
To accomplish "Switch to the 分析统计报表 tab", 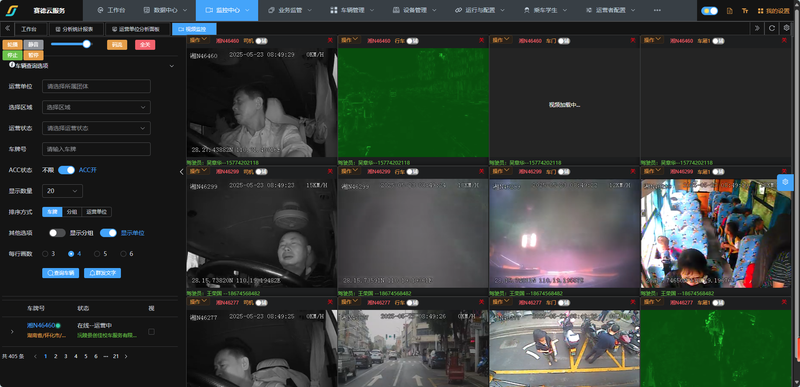I will tap(78, 29).
